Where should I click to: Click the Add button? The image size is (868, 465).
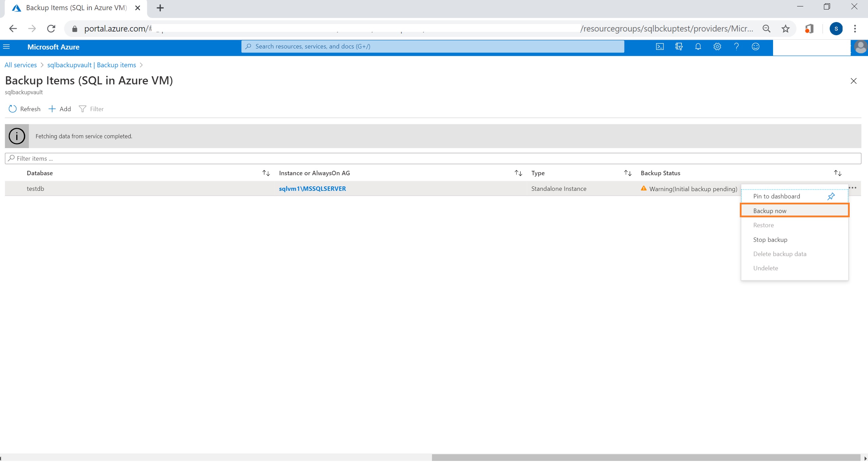[60, 109]
